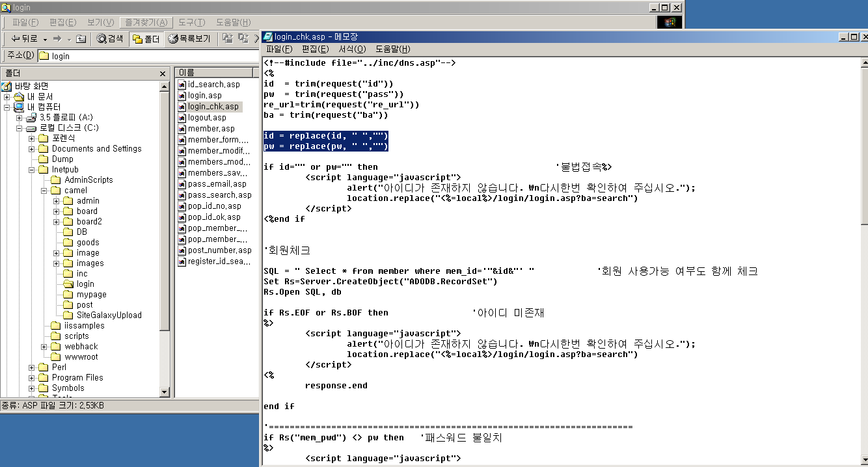Toggle the 폴더 folders pane button
Viewport: 868px width, 467px height.
(146, 39)
